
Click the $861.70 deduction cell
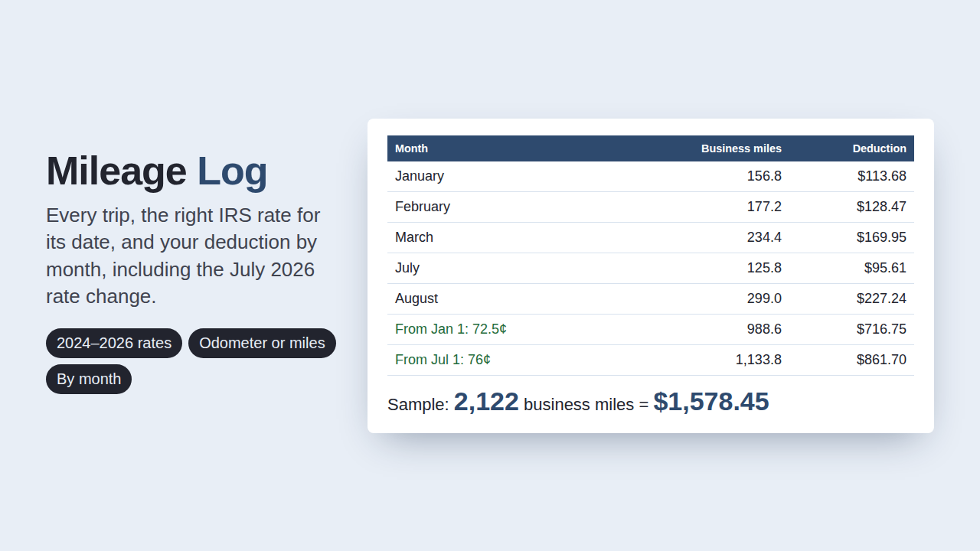[882, 360]
